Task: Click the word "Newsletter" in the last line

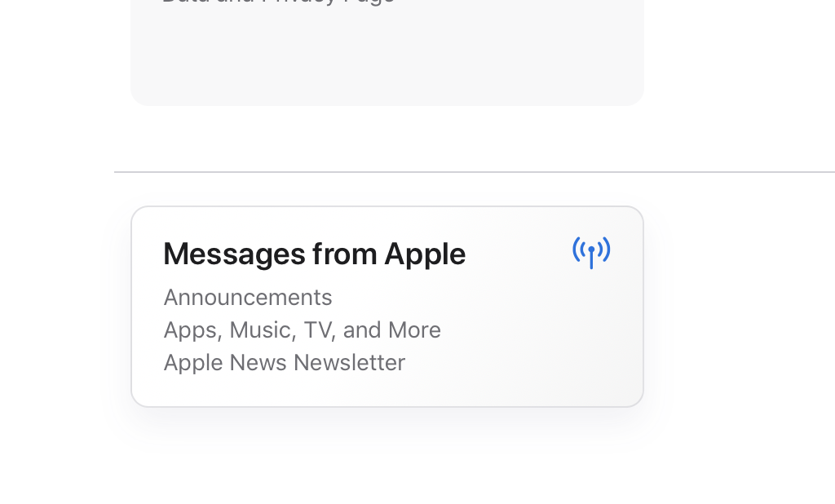Action: tap(349, 363)
